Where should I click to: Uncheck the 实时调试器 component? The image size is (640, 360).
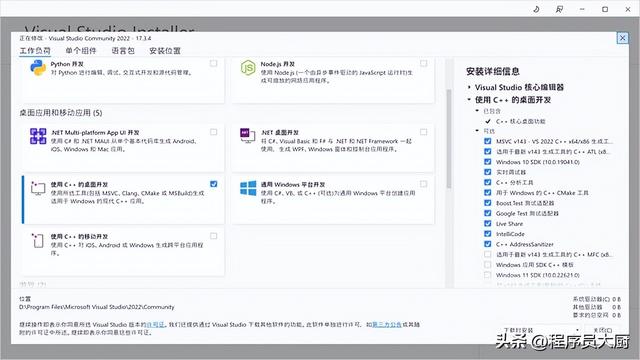click(487, 172)
